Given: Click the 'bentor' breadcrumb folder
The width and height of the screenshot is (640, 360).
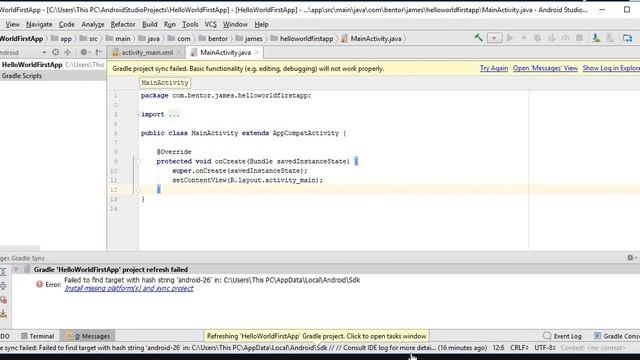Looking at the screenshot, I should [213, 39].
